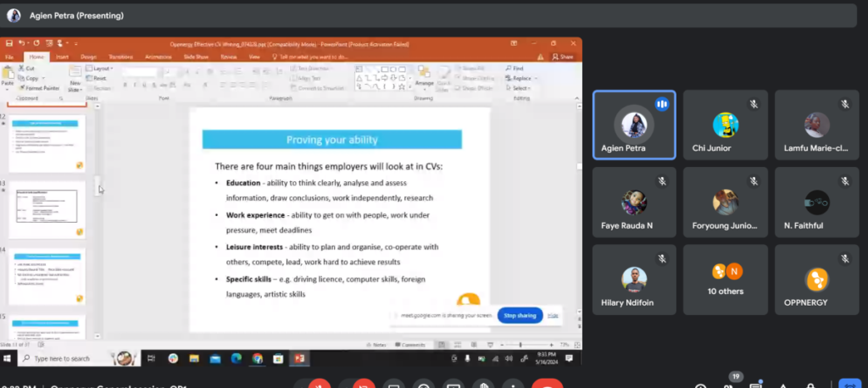
Task: Open File Explorer from the taskbar
Action: 194,359
